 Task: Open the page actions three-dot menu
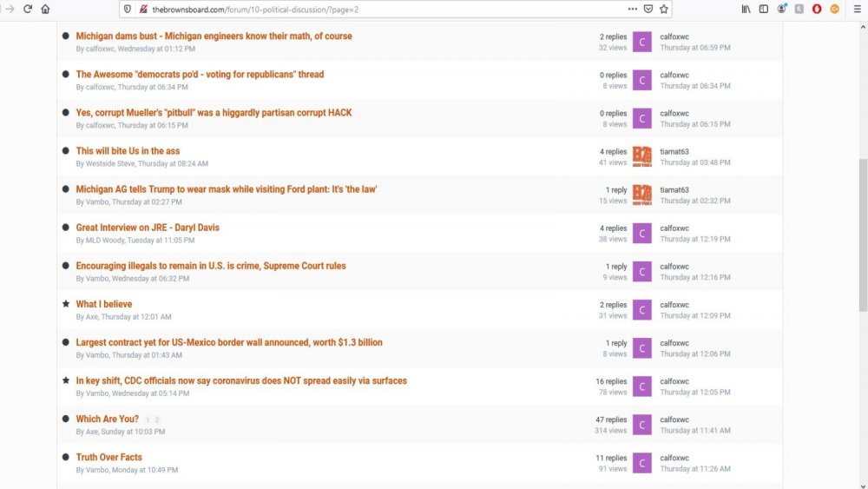[632, 9]
